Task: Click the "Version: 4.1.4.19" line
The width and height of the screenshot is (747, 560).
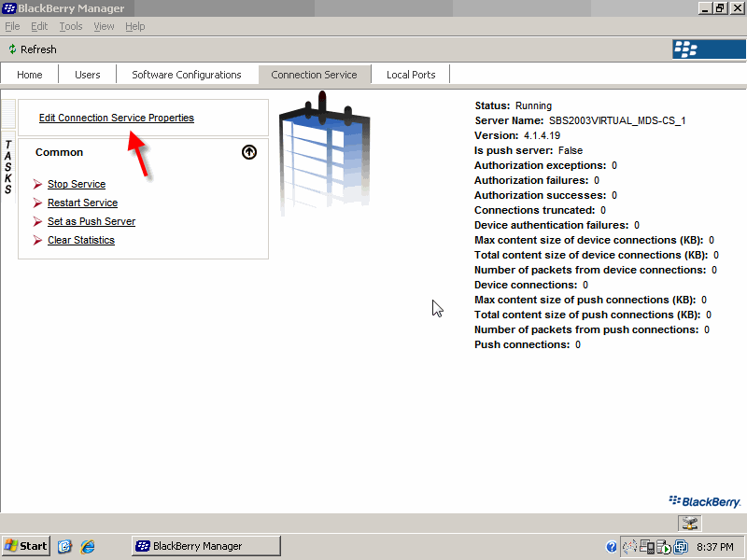Action: point(517,135)
